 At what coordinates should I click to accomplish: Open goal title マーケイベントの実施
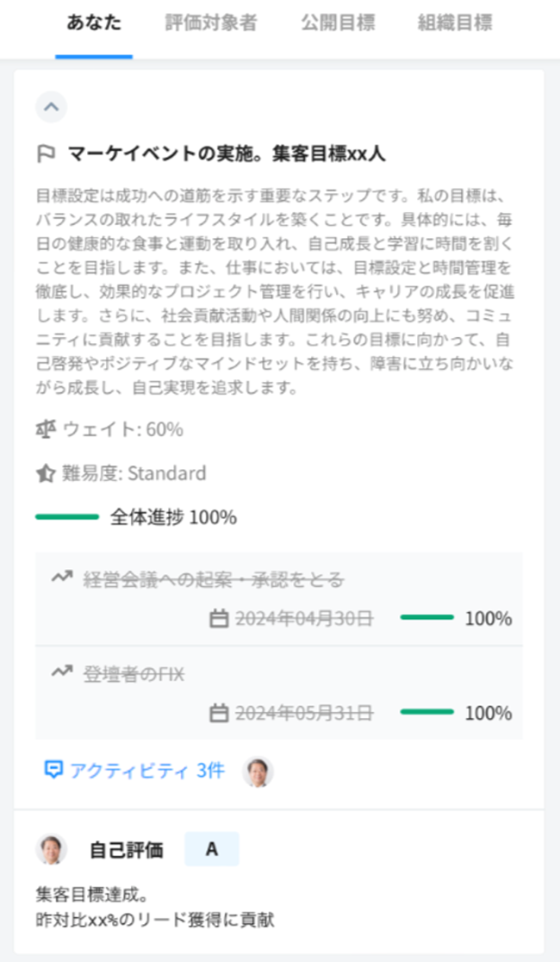(x=226, y=154)
